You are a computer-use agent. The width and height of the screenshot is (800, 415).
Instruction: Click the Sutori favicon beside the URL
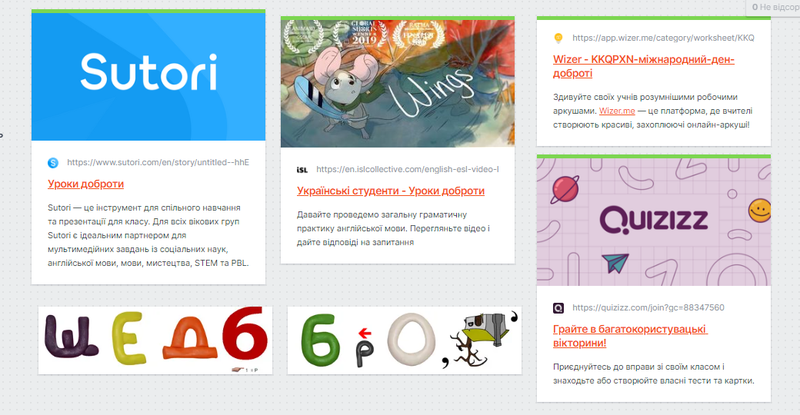coord(53,163)
